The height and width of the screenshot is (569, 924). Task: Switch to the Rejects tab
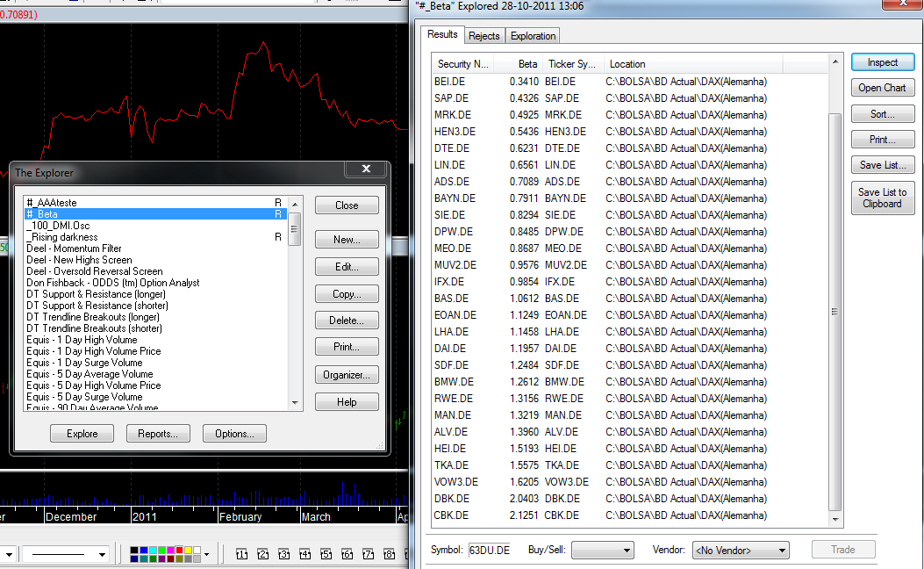click(483, 36)
